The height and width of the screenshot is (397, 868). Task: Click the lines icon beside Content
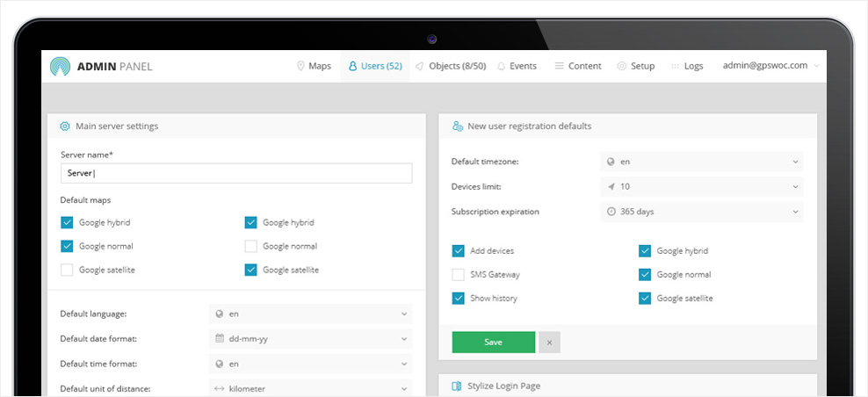pos(559,67)
